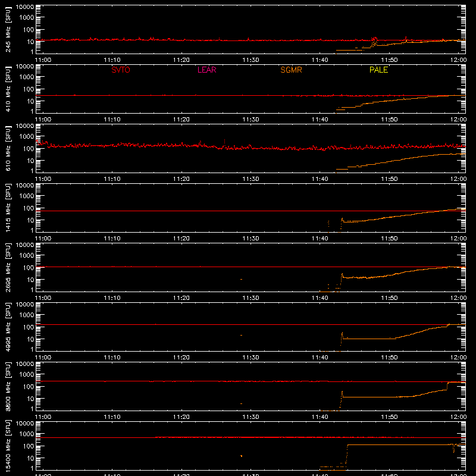Select the 2695 MHz [SFU] axis title
This screenshot has height=476, width=476.
(x=8, y=267)
